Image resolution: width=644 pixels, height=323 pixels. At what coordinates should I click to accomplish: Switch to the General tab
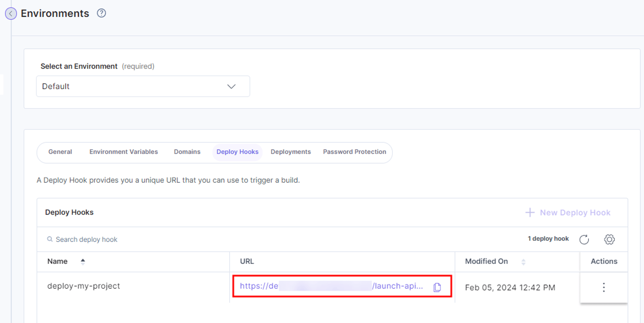60,152
